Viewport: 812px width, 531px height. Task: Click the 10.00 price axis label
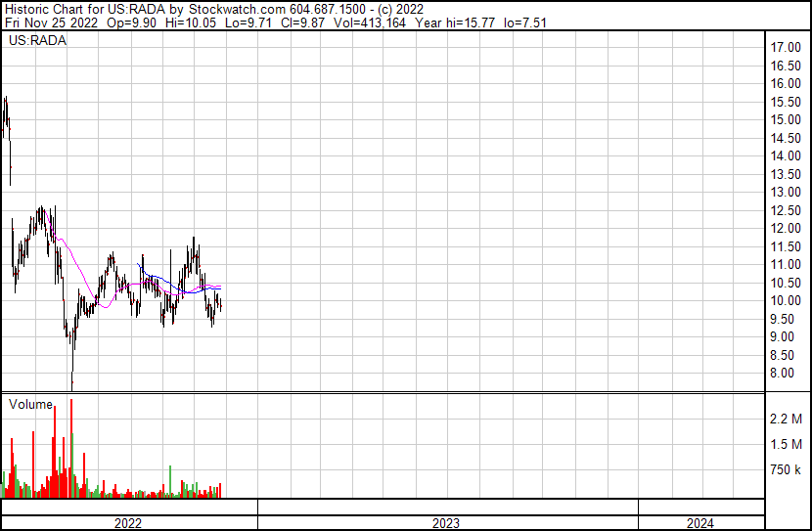pos(786,300)
